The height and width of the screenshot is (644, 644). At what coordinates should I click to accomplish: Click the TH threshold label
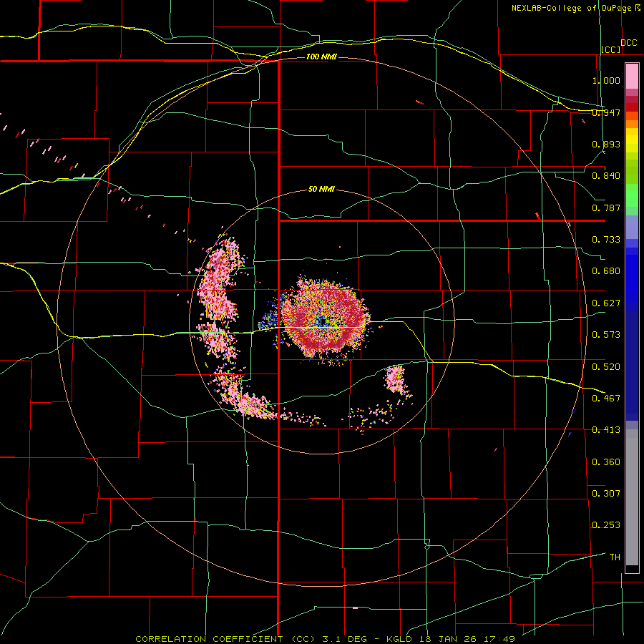coord(615,557)
